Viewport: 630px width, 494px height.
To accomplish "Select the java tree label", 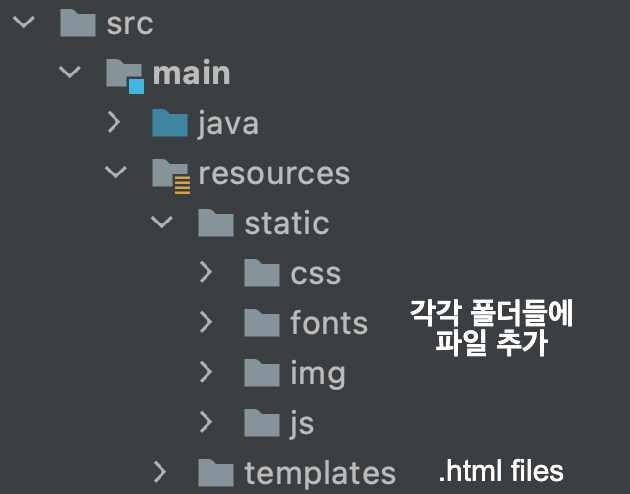I will tap(228, 123).
